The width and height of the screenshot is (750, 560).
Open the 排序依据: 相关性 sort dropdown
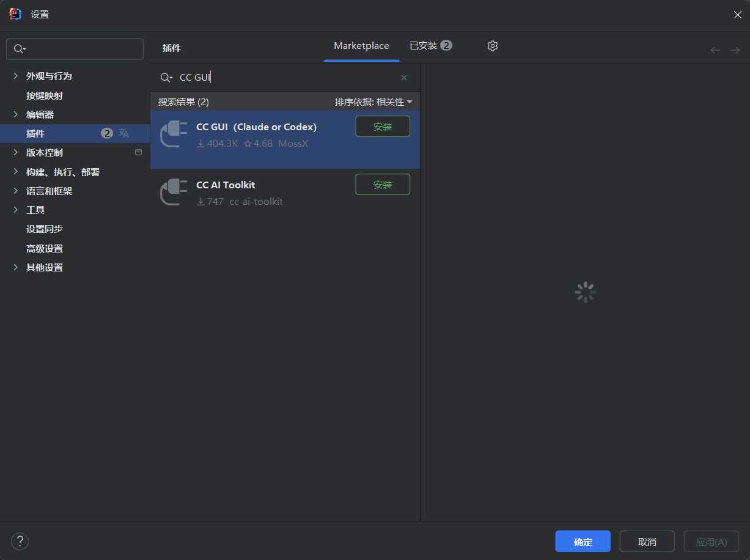click(x=373, y=101)
